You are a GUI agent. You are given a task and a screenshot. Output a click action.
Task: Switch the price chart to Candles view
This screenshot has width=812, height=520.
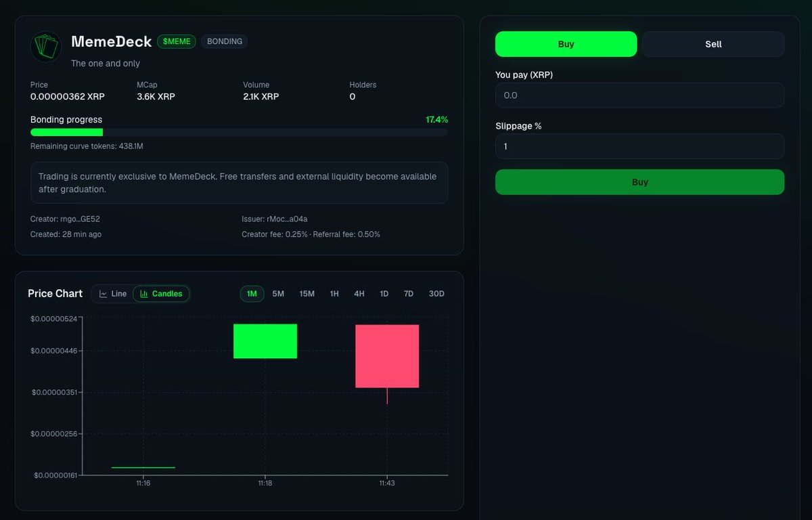click(x=161, y=294)
